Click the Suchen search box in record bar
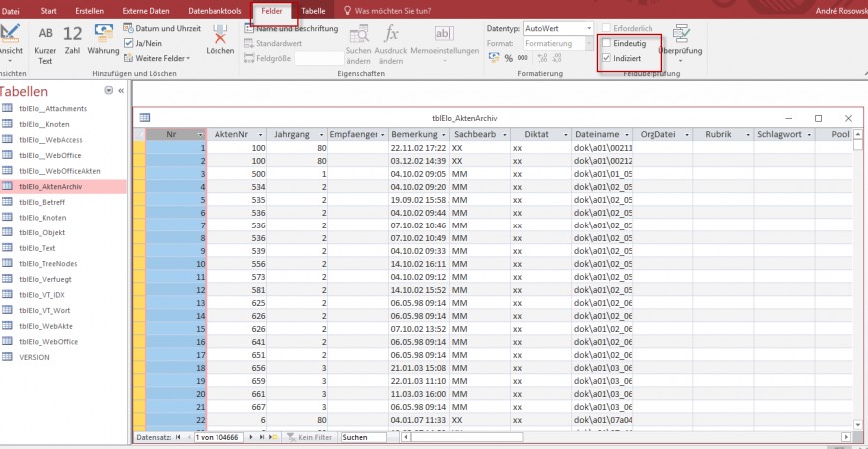Viewport: 868px width, 449px height. [363, 437]
